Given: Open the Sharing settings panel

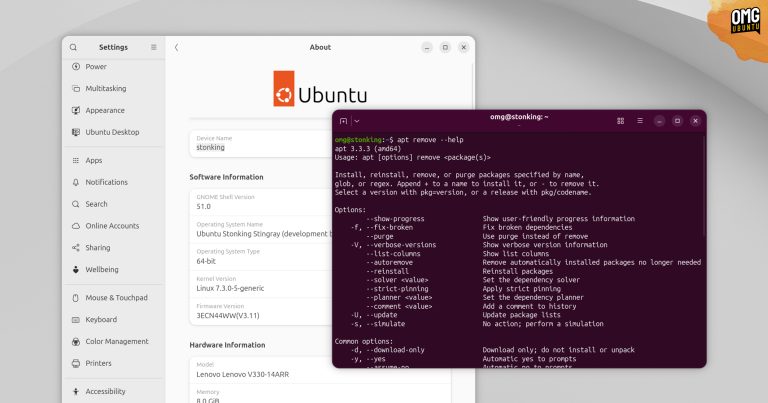Looking at the screenshot, I should (114, 248).
